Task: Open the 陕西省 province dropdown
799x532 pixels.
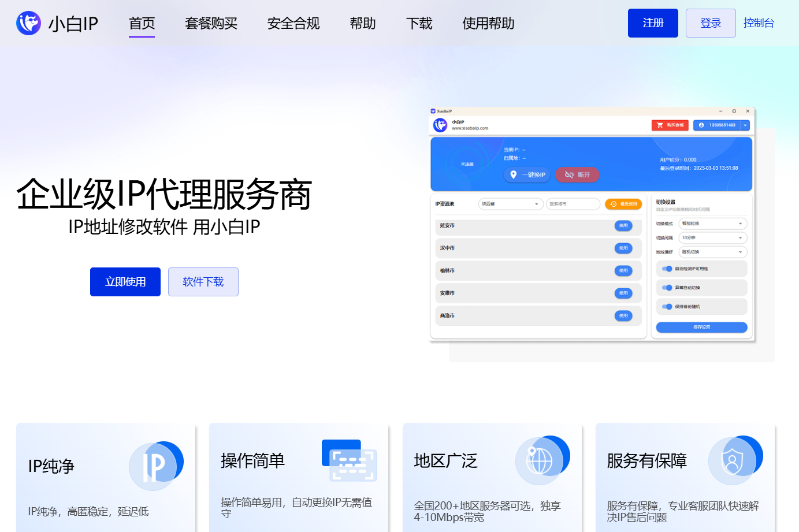Action: point(511,204)
